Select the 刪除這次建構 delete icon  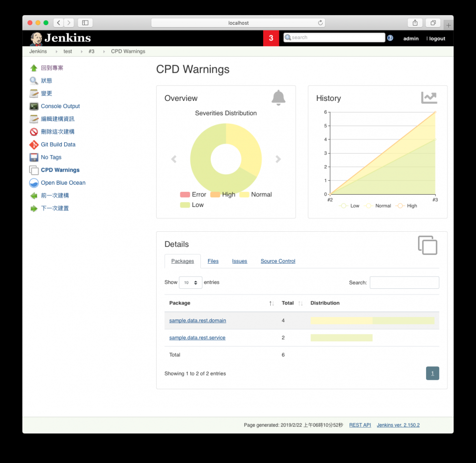[33, 131]
